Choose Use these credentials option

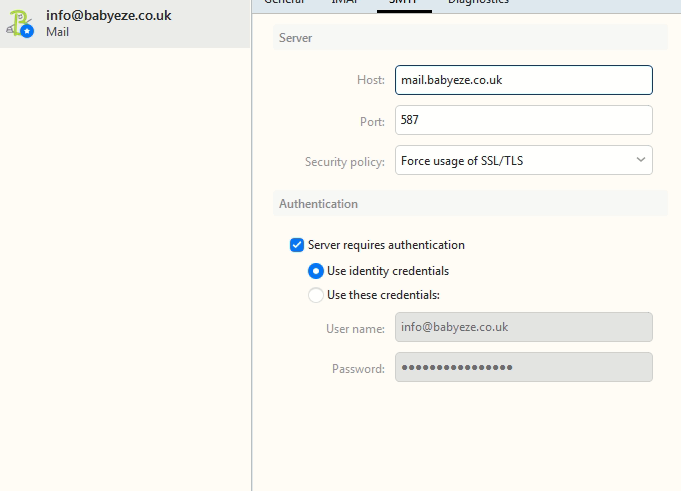[316, 295]
